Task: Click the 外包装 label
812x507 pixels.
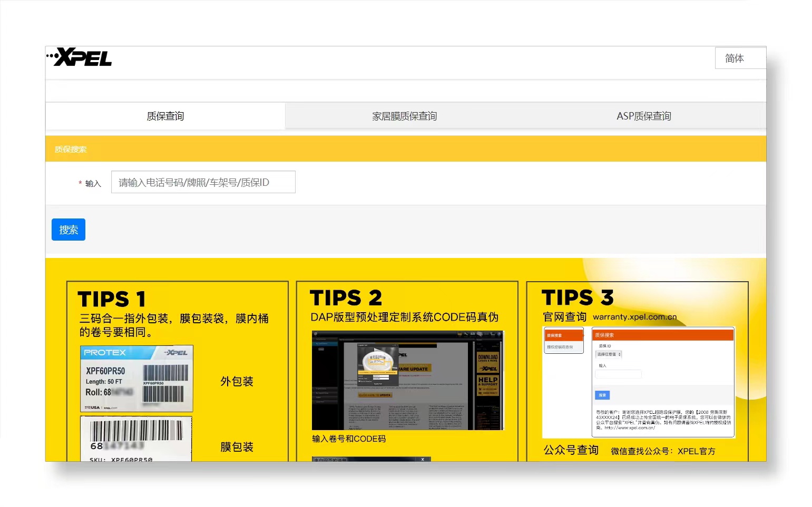Action: (237, 381)
